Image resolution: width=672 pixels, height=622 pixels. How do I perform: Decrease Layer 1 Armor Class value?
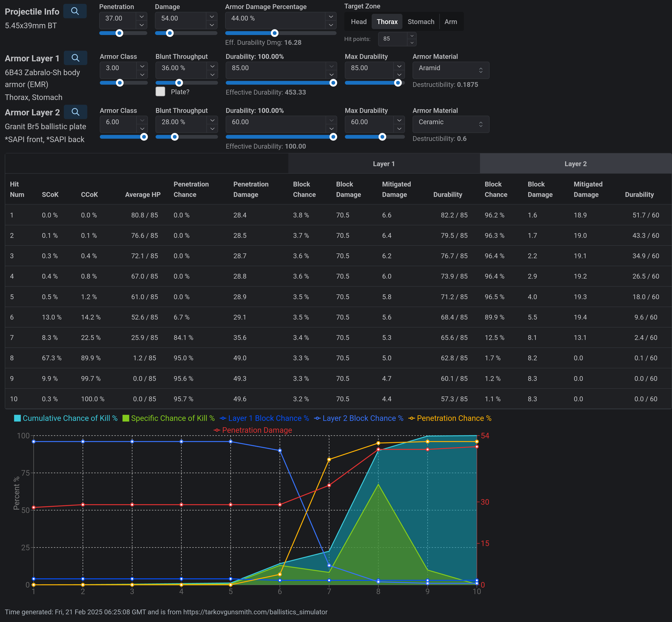pos(142,75)
